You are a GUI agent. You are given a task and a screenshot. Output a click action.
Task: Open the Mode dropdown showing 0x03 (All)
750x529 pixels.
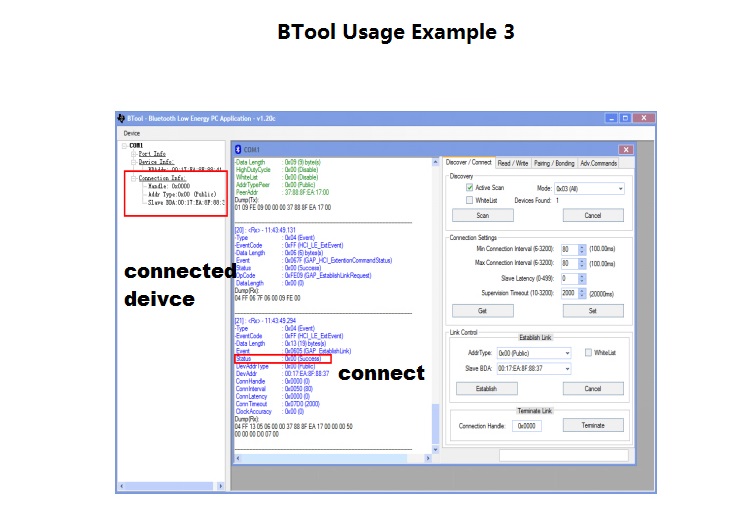pyautogui.click(x=589, y=189)
